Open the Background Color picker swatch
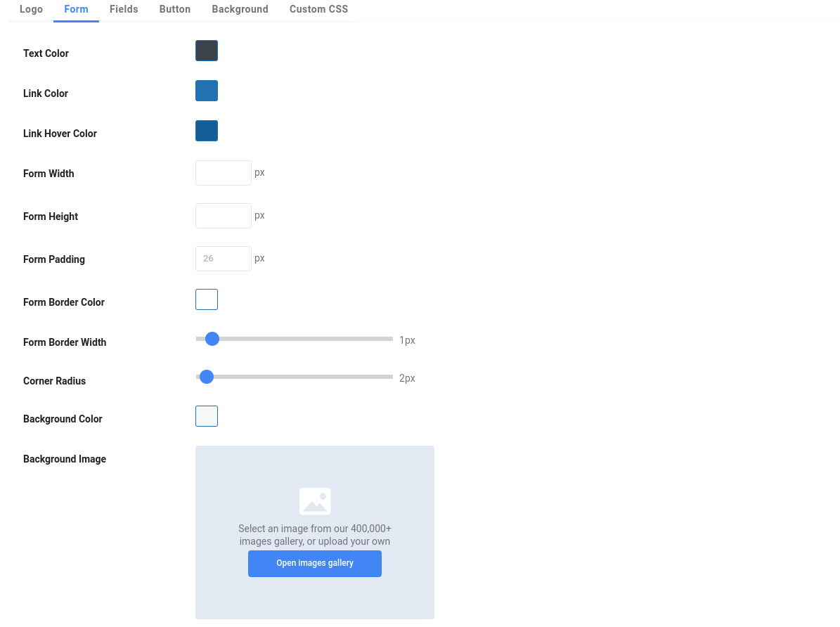840x627 pixels. coord(207,416)
